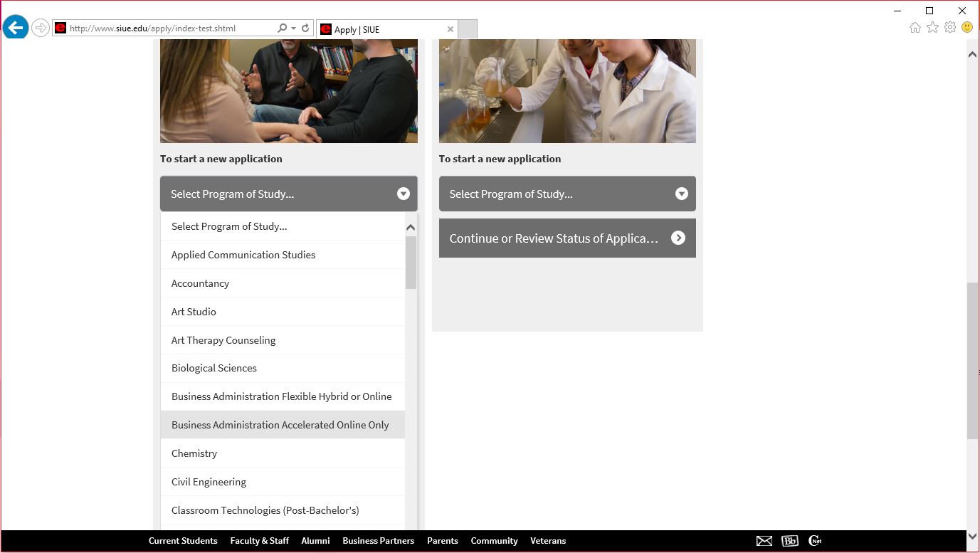Screen dimensions: 980x553
Task: Open Favorites star icon
Action: coord(932,28)
